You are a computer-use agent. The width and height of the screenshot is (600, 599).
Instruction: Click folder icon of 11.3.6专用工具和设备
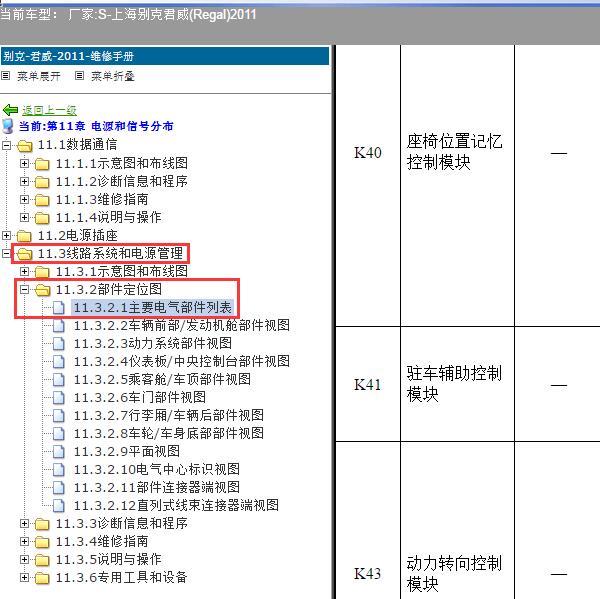tap(42, 578)
